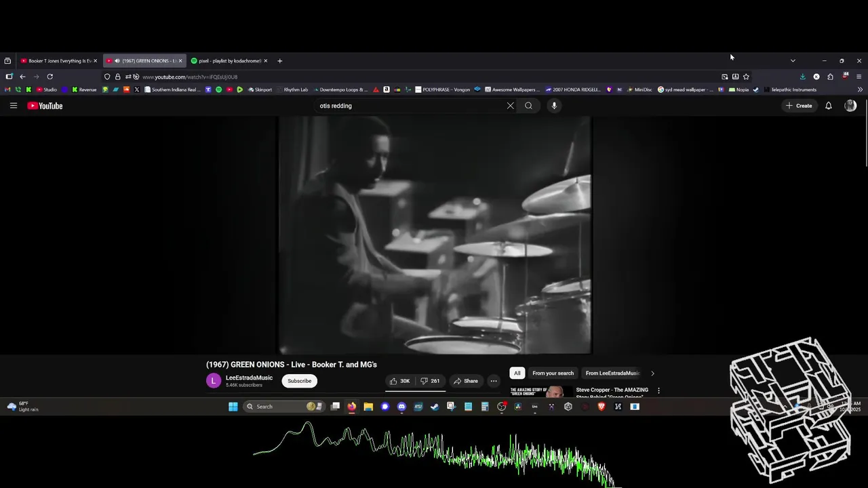This screenshot has height=488, width=868.
Task: Open the YouTube account avatar menu
Action: point(850,106)
